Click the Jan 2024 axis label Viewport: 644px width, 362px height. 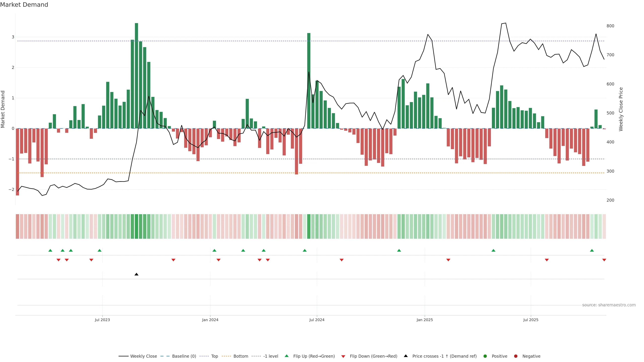coord(210,320)
